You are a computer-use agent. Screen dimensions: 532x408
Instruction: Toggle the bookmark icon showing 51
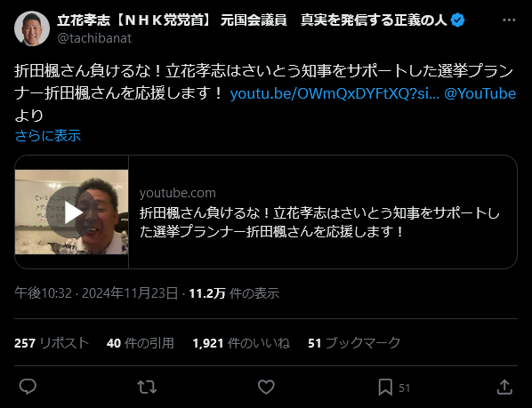[x=385, y=387]
